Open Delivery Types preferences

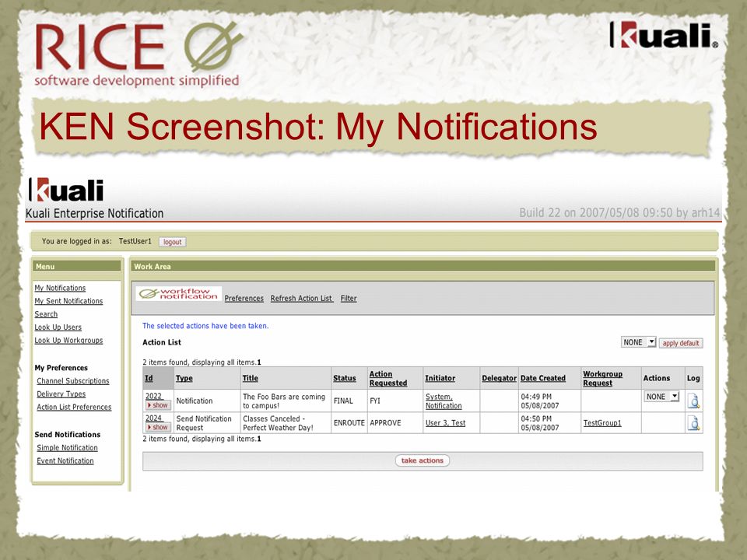pyautogui.click(x=61, y=394)
